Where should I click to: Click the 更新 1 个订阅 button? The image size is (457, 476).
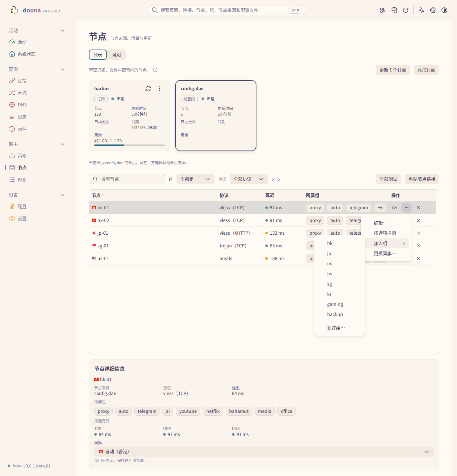[393, 70]
